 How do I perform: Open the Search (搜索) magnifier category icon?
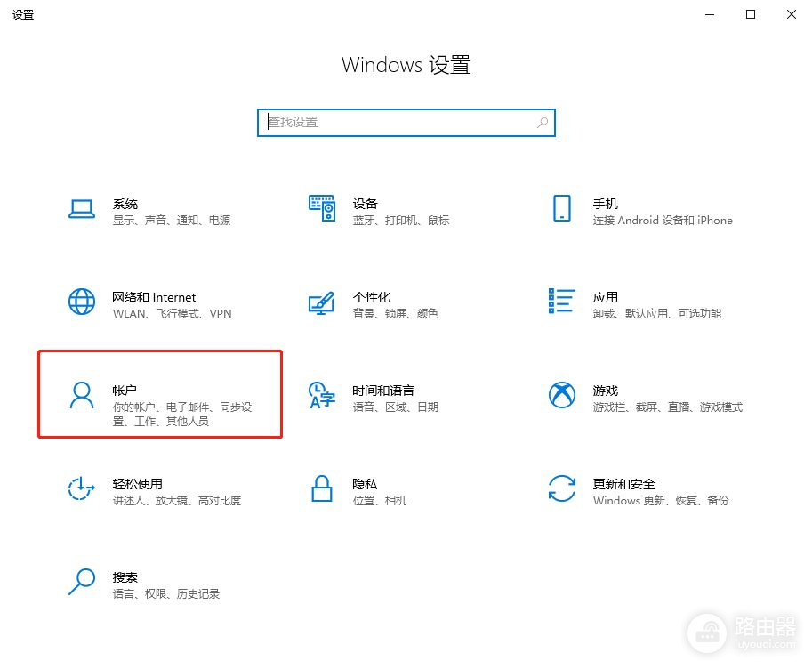[x=82, y=582]
